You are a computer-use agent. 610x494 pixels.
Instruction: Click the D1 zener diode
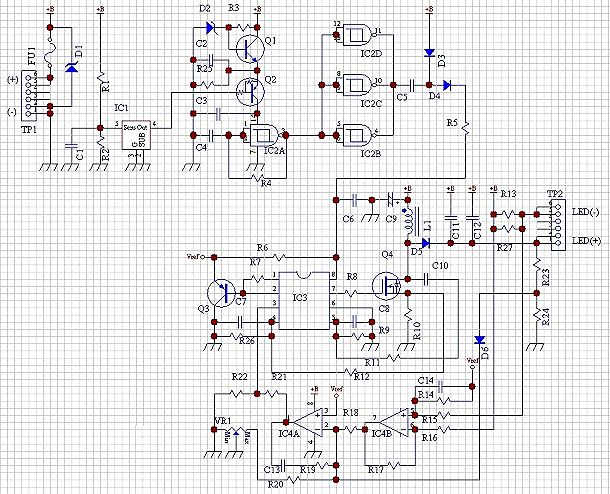(71, 67)
